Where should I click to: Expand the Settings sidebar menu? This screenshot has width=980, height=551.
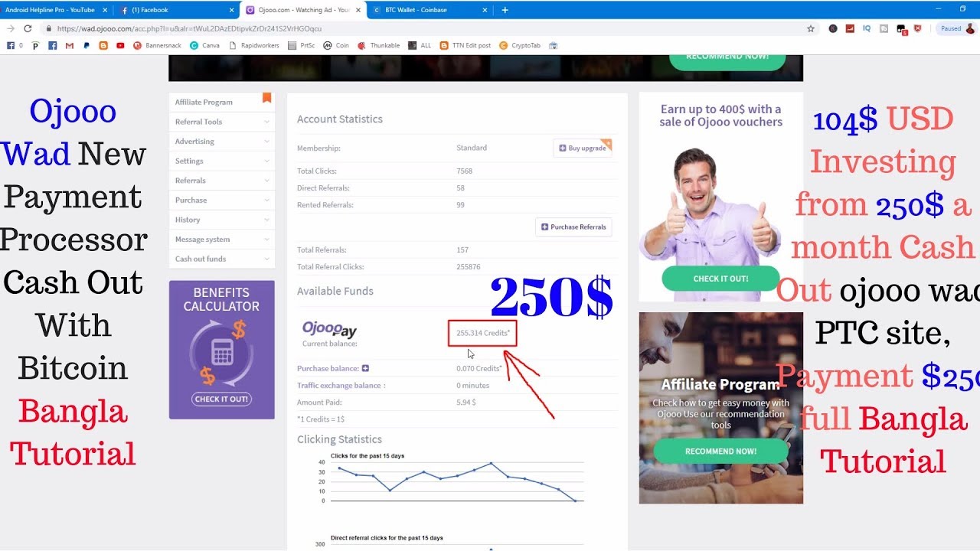pyautogui.click(x=221, y=161)
